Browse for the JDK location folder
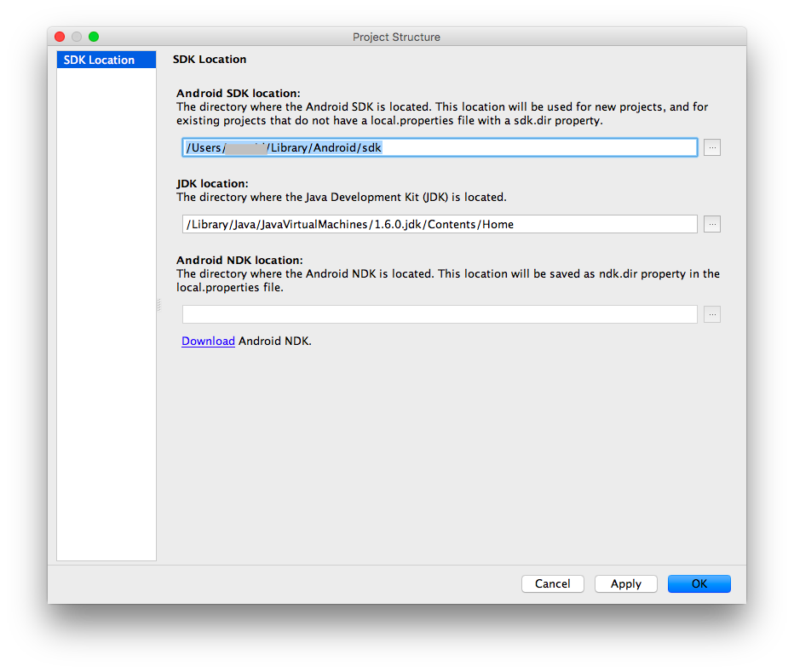The height and width of the screenshot is (672, 794). (712, 224)
